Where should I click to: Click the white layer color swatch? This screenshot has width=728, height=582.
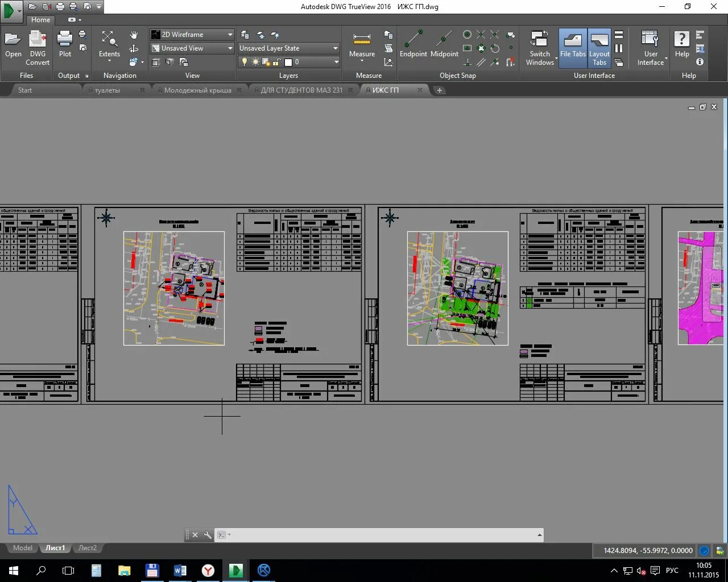coord(288,63)
